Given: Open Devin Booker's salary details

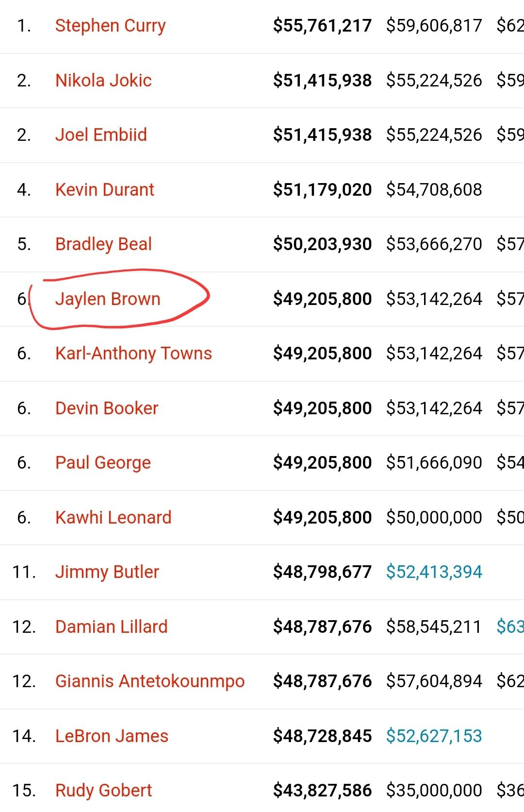Looking at the screenshot, I should (x=107, y=408).
